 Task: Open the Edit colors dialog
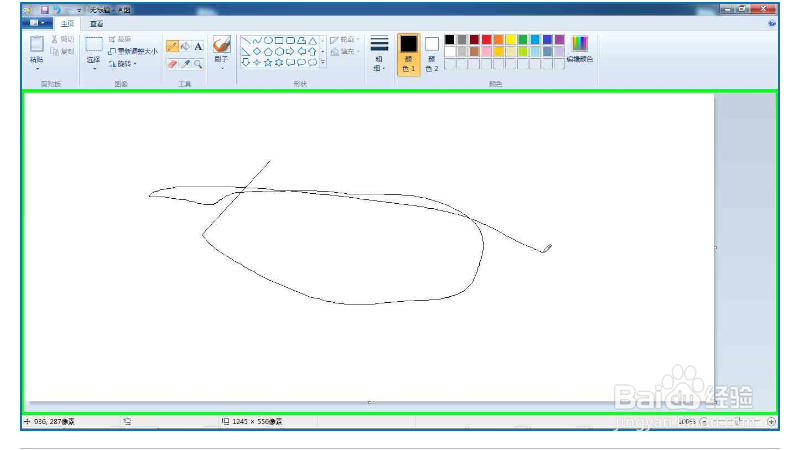point(580,49)
